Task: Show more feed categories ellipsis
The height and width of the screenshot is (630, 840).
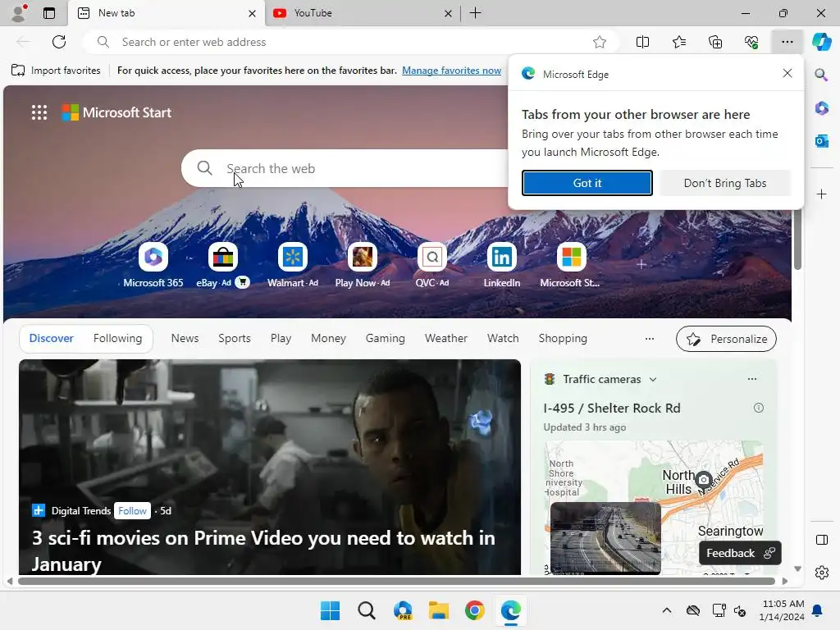Action: [650, 339]
